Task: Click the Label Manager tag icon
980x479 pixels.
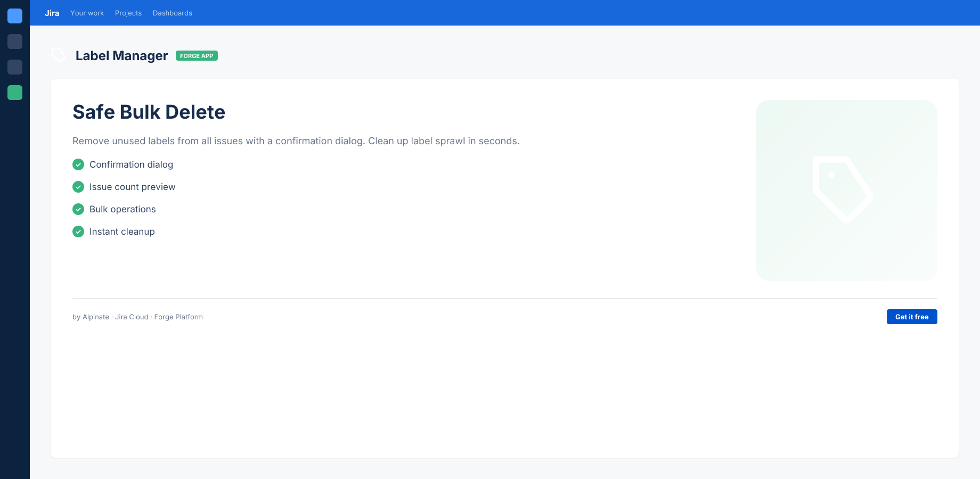Action: (x=59, y=55)
